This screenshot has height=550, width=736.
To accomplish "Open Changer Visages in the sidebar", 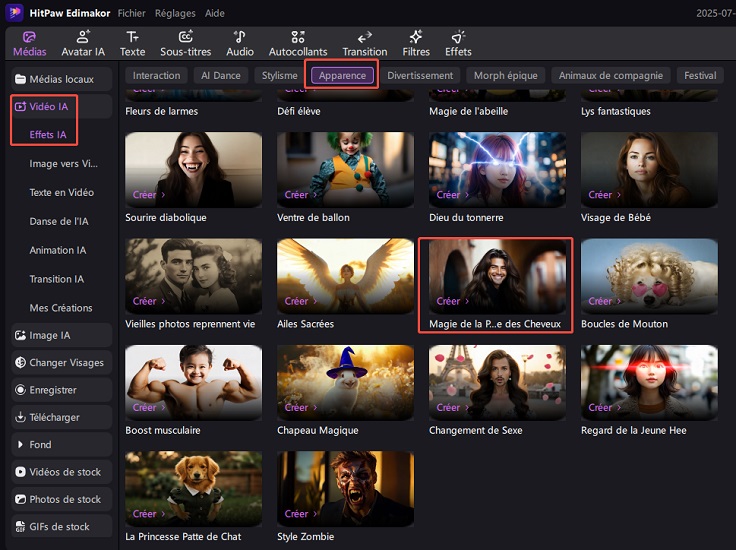I will (x=66, y=363).
